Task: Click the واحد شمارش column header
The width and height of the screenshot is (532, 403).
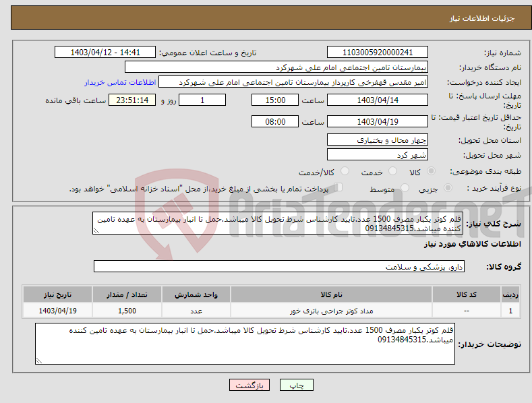Action: click(196, 294)
